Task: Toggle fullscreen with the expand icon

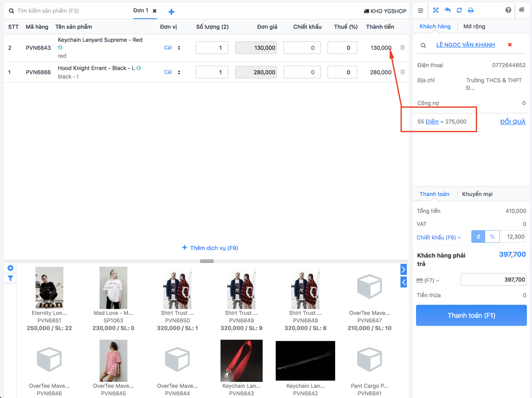Action: pos(436,10)
